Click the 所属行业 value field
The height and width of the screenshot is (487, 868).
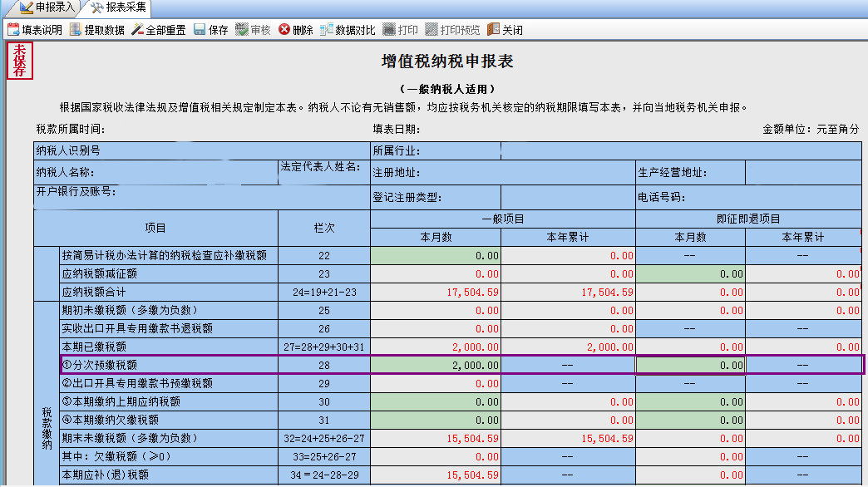click(682, 150)
